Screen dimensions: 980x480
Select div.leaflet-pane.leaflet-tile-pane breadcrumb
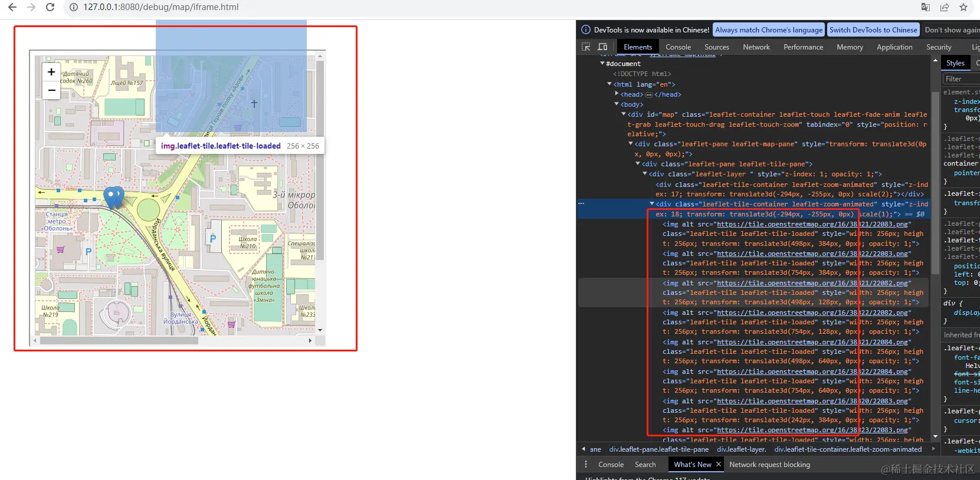(x=659, y=449)
